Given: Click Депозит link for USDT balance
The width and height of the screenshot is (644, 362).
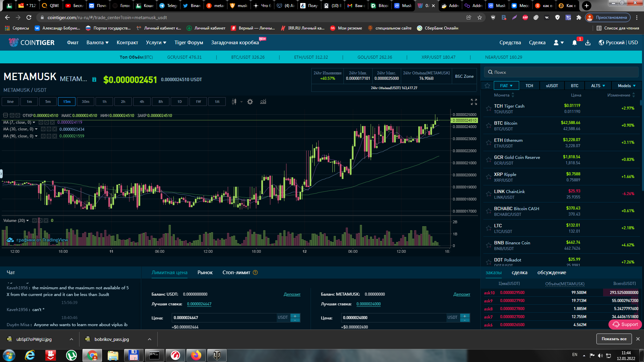Looking at the screenshot, I should [x=292, y=294].
